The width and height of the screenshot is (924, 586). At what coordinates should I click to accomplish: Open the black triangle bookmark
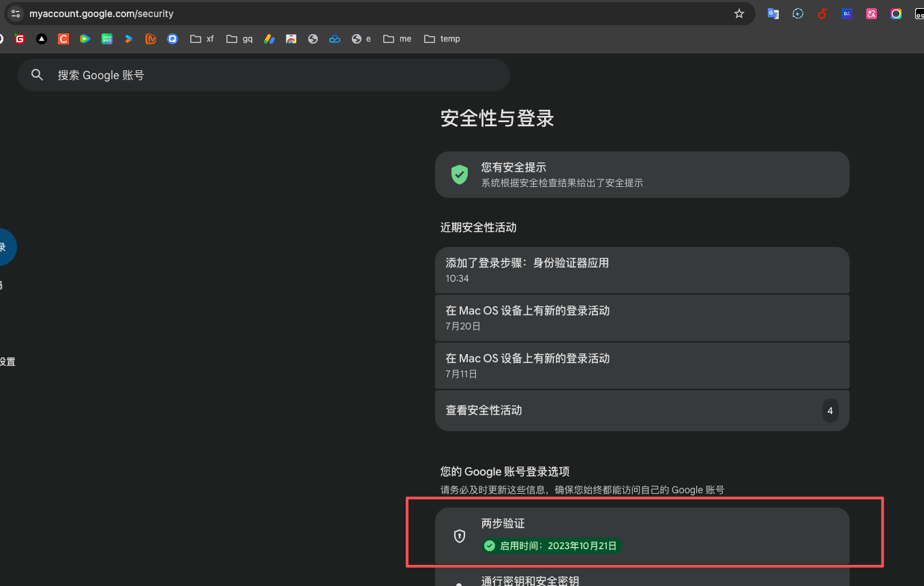click(x=42, y=39)
